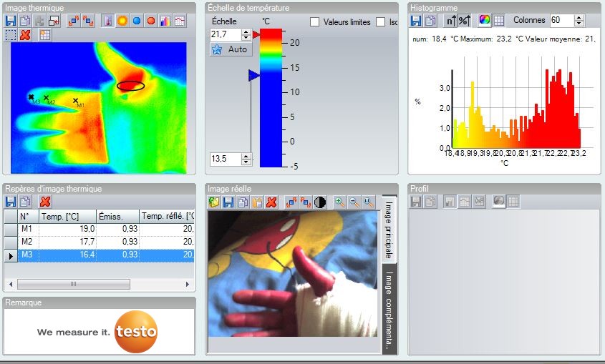The image size is (605, 364).
Task: Choose the dashed rectangle selection tool
Action: (11, 35)
